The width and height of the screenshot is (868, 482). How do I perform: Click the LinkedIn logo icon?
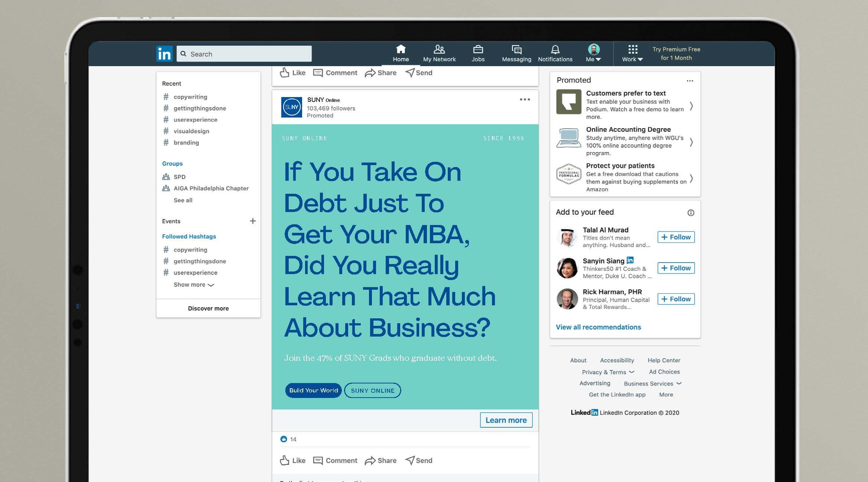[164, 54]
